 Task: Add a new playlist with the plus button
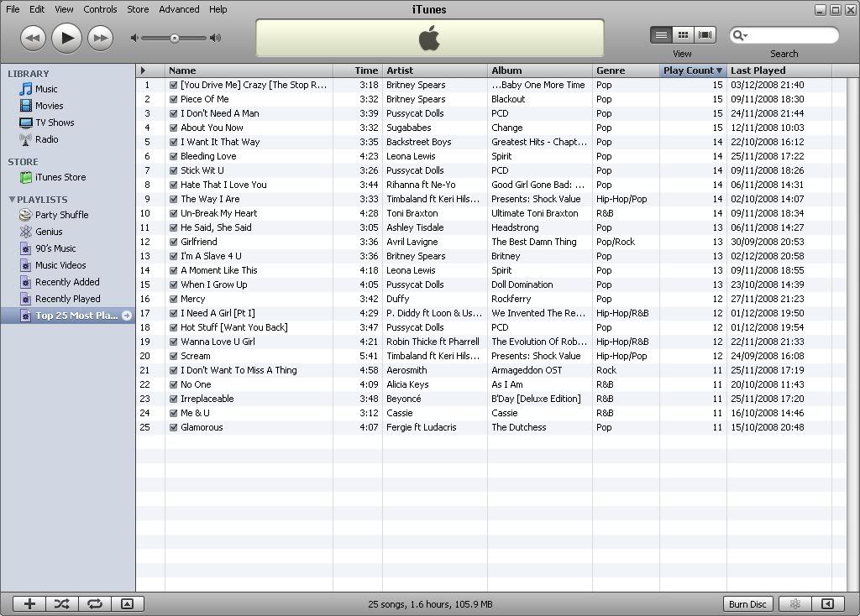click(29, 603)
